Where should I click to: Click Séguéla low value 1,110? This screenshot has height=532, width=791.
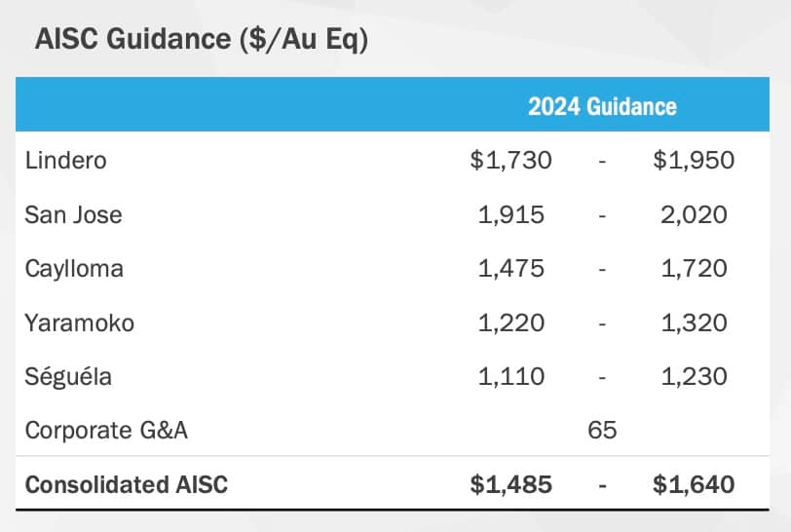pos(511,376)
